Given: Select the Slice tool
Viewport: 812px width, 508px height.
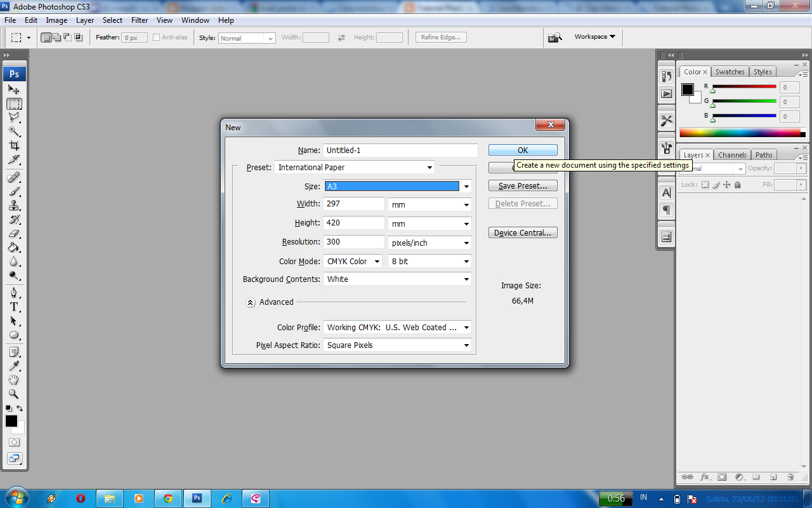Looking at the screenshot, I should click(14, 159).
